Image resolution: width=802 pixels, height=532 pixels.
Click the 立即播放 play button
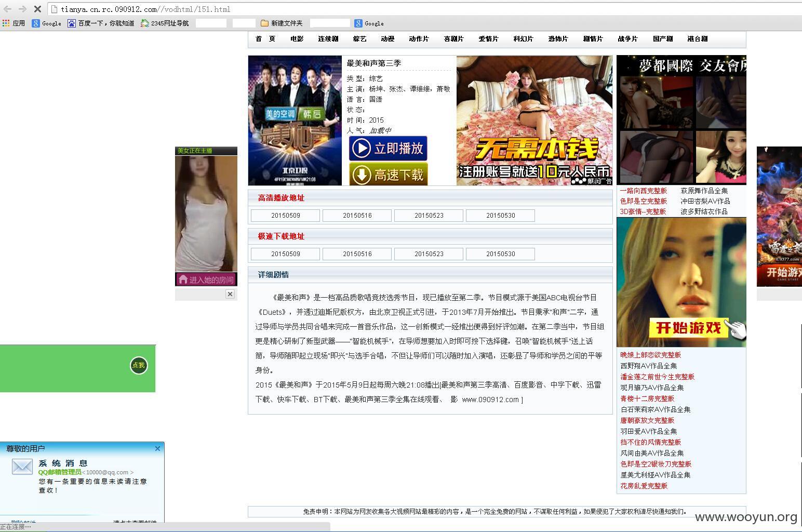pyautogui.click(x=388, y=149)
